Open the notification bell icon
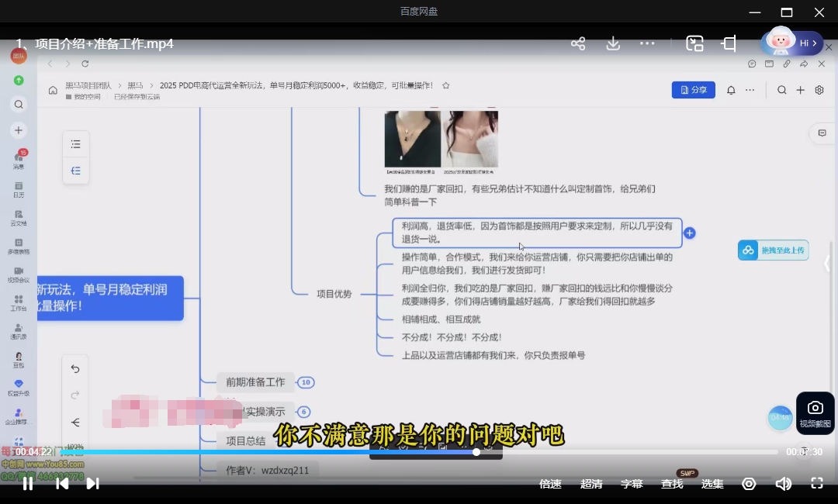838x504 pixels. (x=731, y=90)
